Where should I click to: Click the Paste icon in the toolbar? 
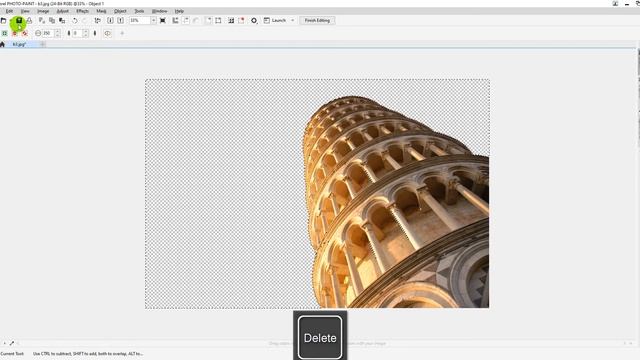coord(62,20)
